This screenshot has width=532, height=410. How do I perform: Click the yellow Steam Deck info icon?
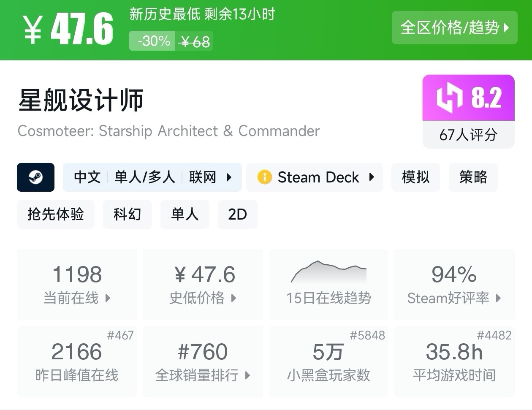tap(265, 177)
